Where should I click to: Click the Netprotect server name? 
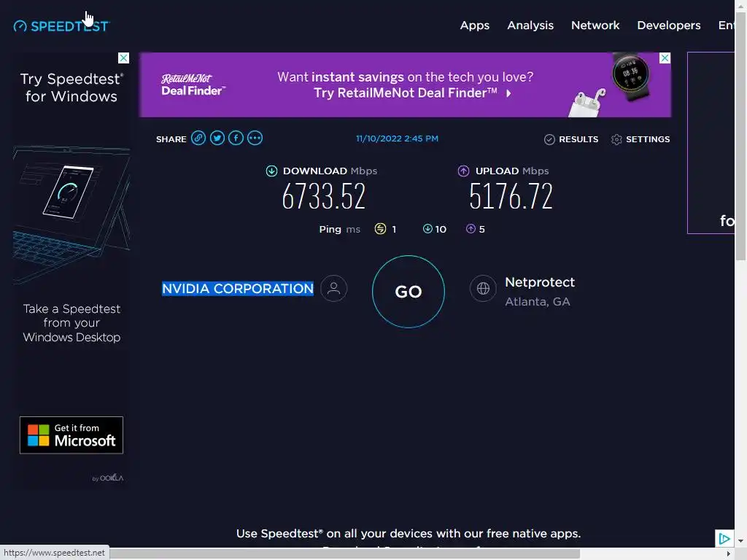tap(540, 282)
